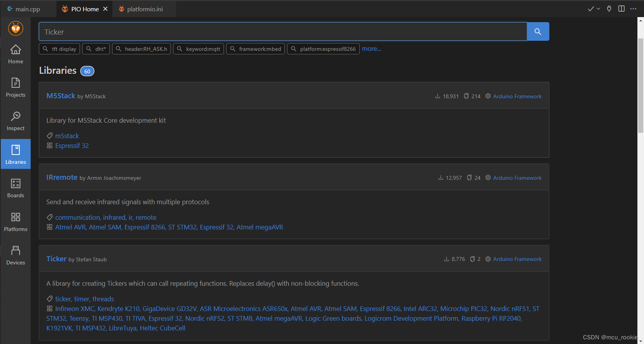The width and height of the screenshot is (644, 344).
Task: Open the Projects section
Action: click(x=16, y=88)
